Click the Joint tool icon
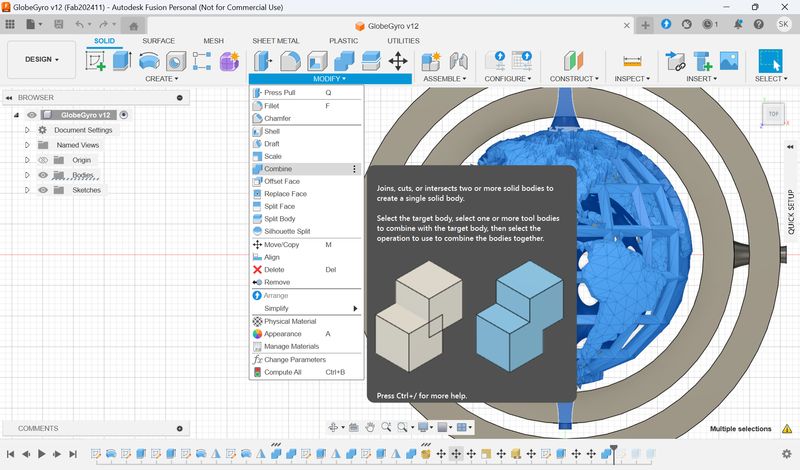800x470 pixels. pyautogui.click(x=458, y=61)
